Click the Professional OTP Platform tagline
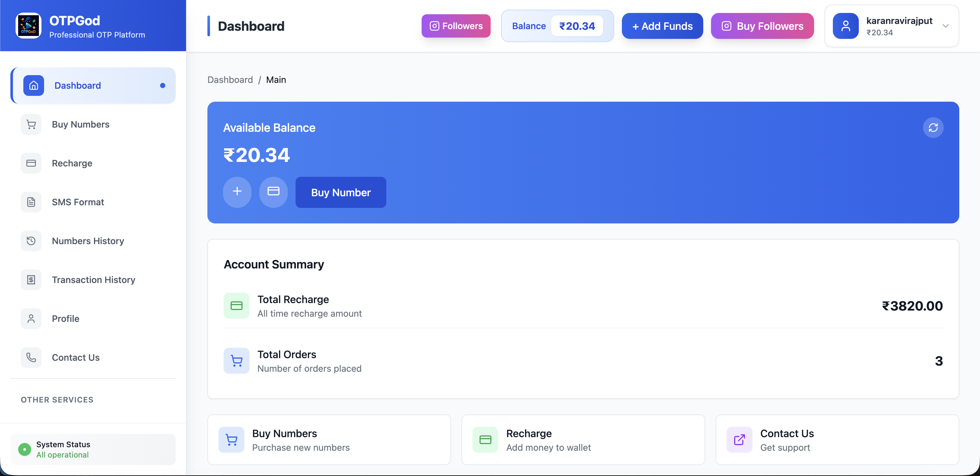 pos(97,35)
